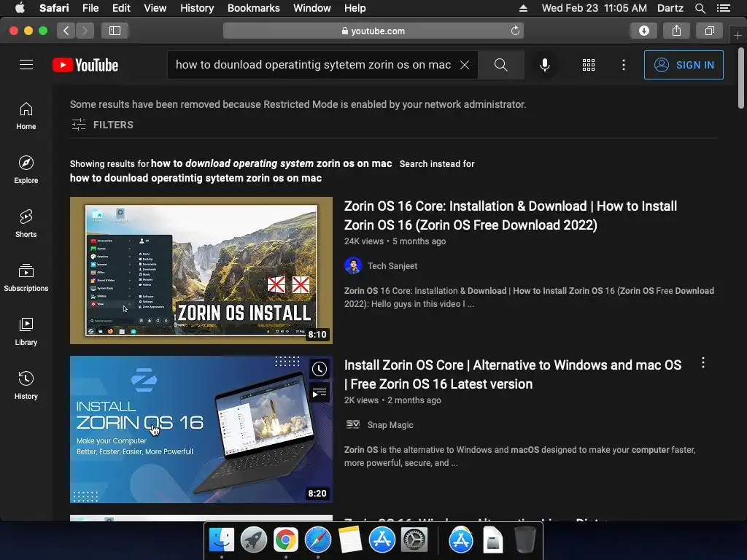Open Home in the YouTube sidebar
Image resolution: width=747 pixels, height=560 pixels.
point(26,116)
